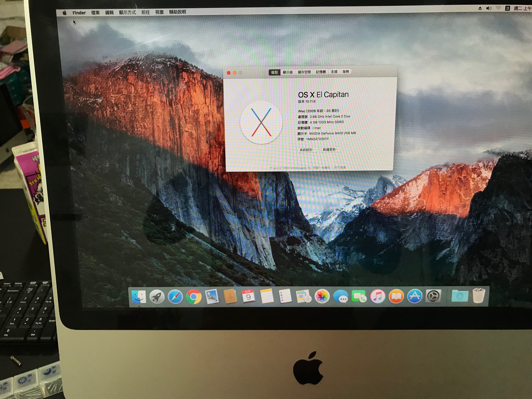Image resolution: width=532 pixels, height=399 pixels.
Task: Open Downloads folder in Dock
Action: (x=460, y=296)
